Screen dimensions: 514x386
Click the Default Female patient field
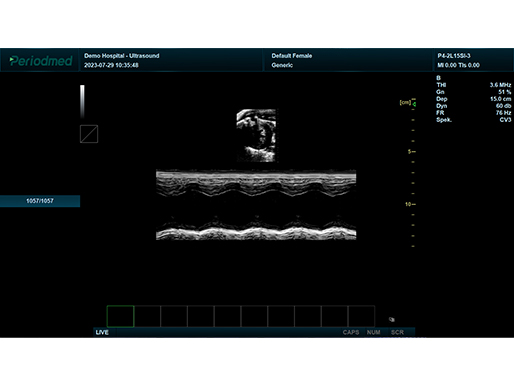pos(292,56)
